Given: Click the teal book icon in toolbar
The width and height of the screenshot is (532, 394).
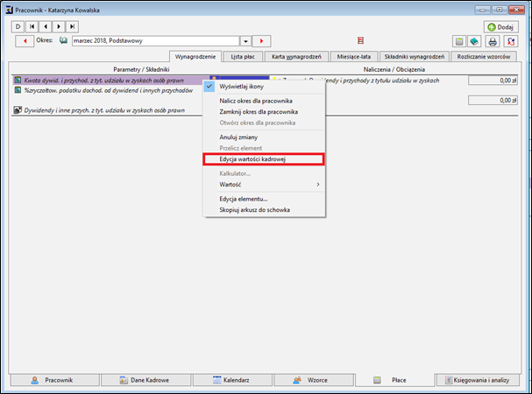Looking at the screenshot, I should click(x=474, y=41).
